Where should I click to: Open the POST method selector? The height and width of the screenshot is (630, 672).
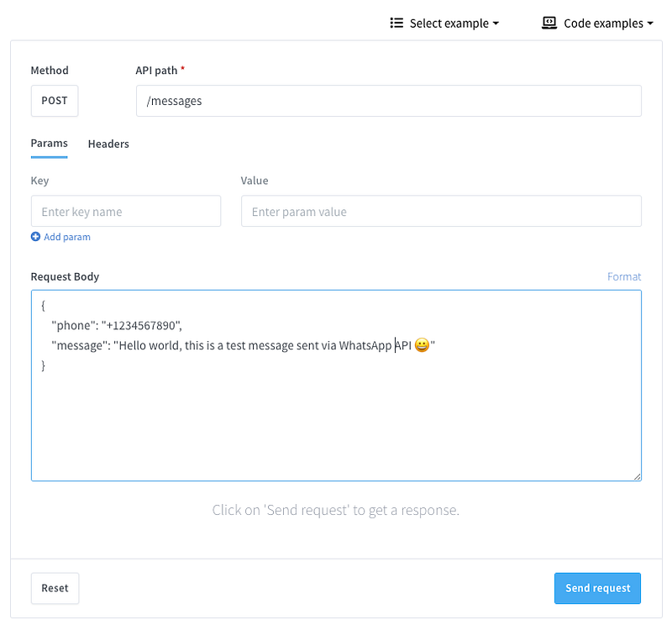coord(55,101)
